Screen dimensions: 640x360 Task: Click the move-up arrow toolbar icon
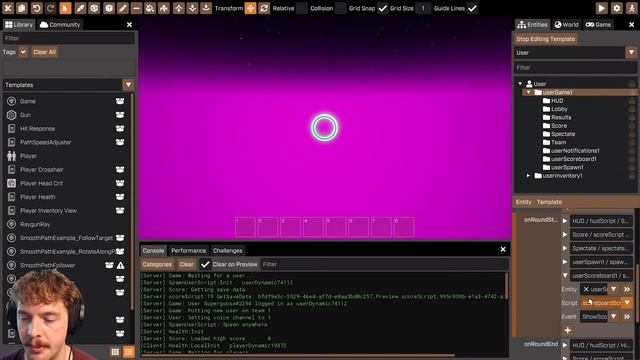178,8
